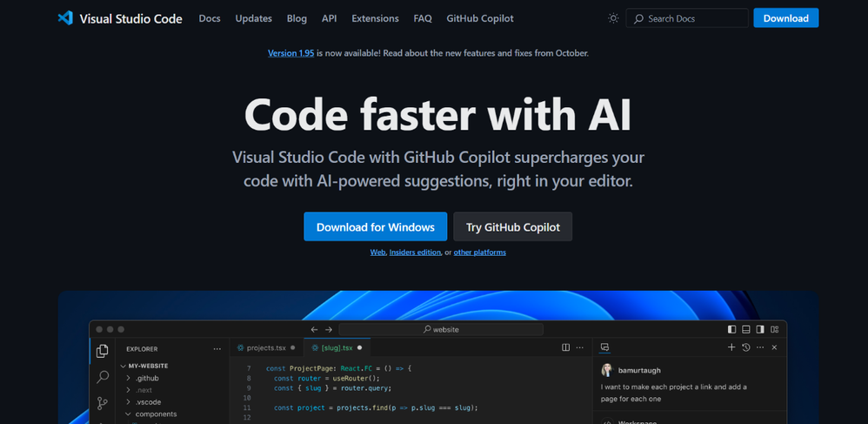Open the Source Control branch icon
This screenshot has height=424, width=868.
tap(103, 403)
